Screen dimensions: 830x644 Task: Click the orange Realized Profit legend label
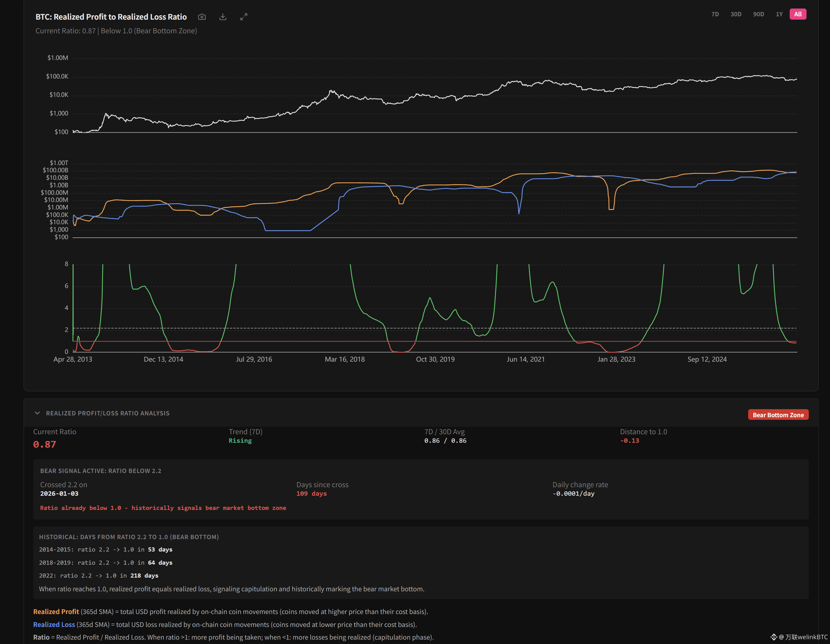pyautogui.click(x=56, y=612)
